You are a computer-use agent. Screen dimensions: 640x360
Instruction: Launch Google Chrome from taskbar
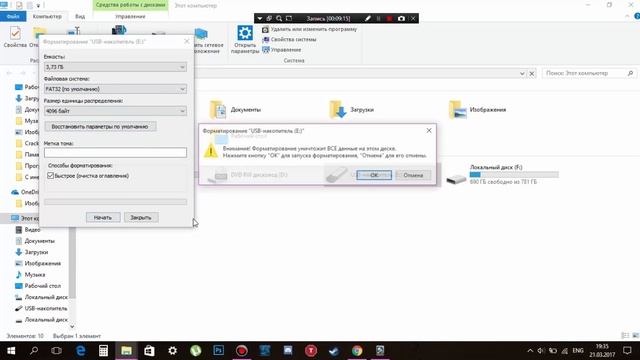point(357,351)
